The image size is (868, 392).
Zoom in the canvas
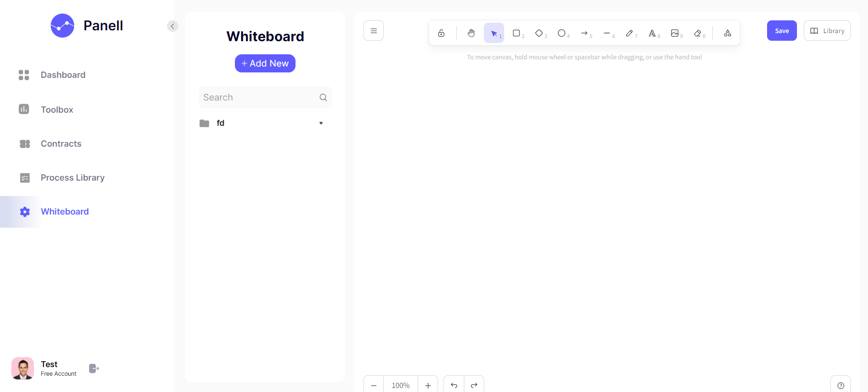pos(428,385)
